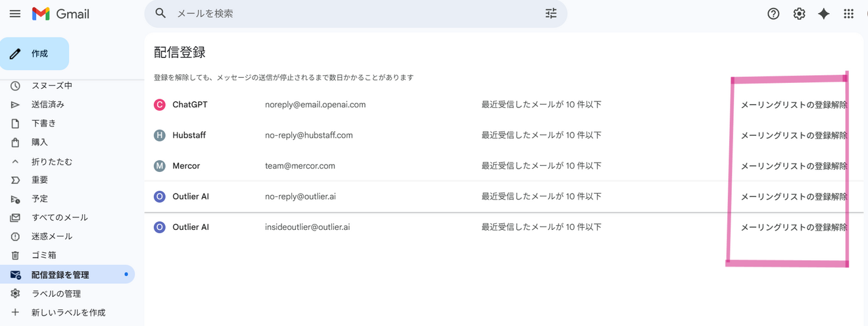This screenshot has height=326, width=868.
Task: Click the Hubstaff avatar circle
Action: (x=159, y=135)
